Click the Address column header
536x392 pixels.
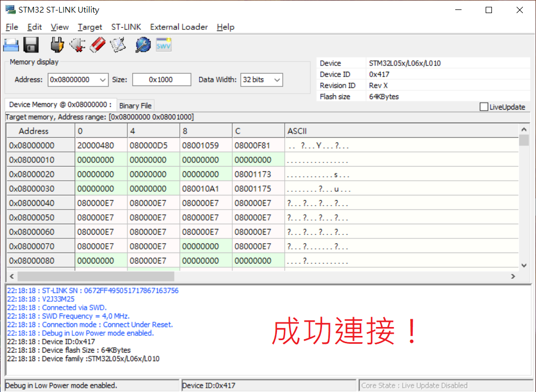pos(41,131)
